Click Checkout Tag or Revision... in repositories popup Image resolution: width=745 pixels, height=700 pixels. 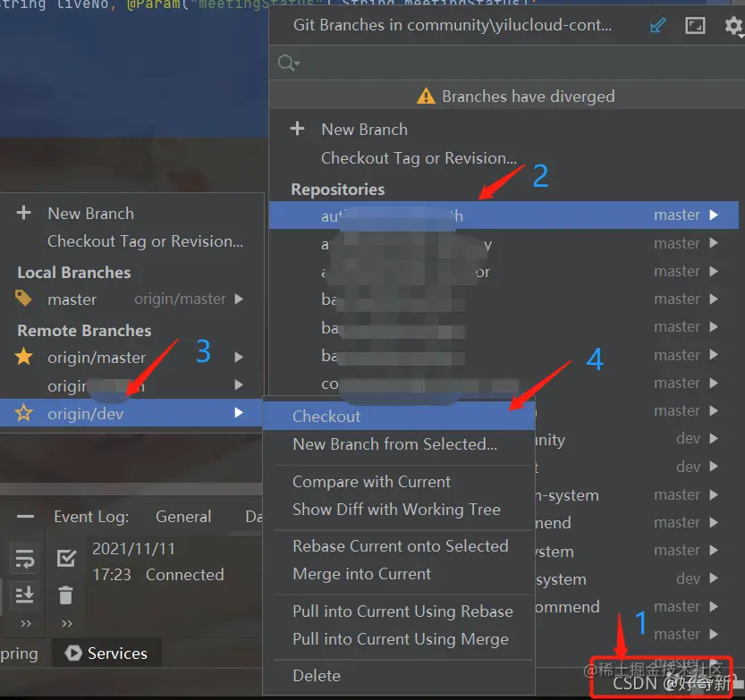[419, 158]
